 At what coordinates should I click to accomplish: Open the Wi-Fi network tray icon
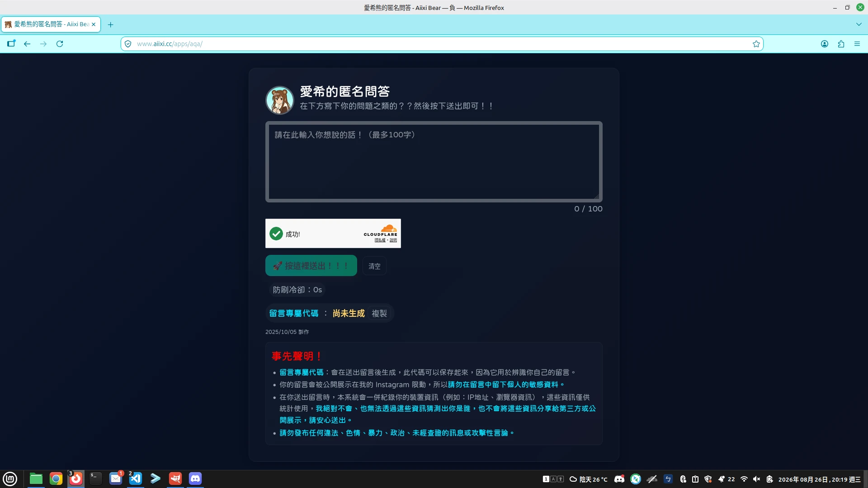pos(744,479)
